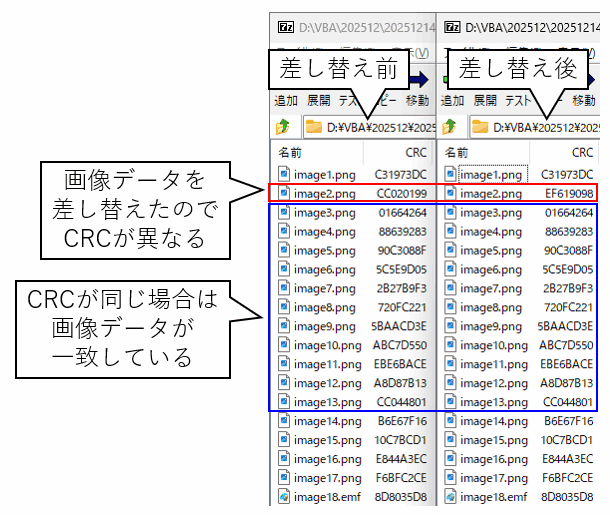Select the image12.png name in left window
The width and height of the screenshot is (610, 515).
click(328, 384)
